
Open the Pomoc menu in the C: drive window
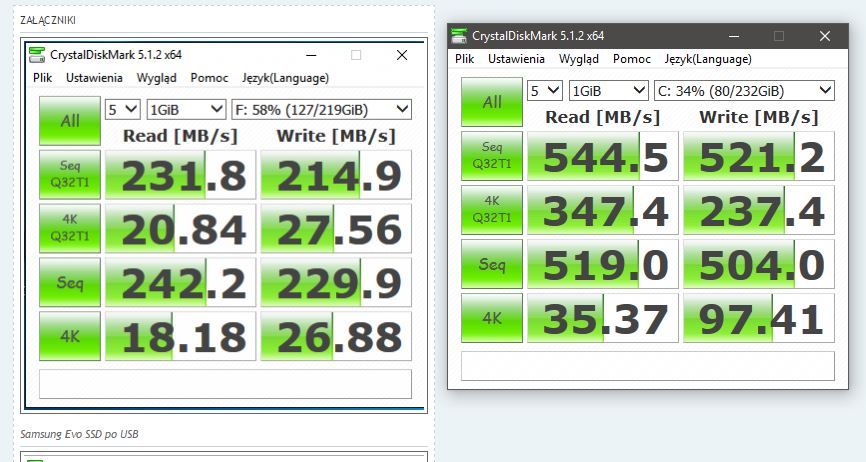click(x=631, y=59)
